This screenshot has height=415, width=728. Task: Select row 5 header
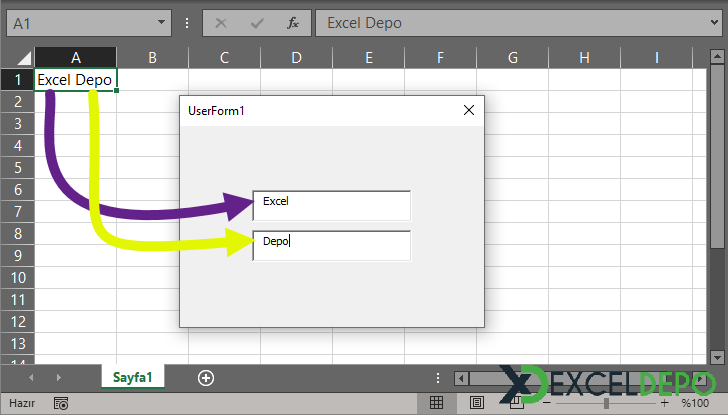[x=18, y=168]
